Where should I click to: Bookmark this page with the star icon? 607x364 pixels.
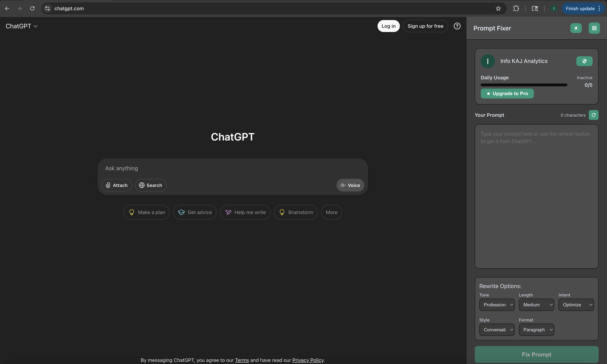pos(498,9)
